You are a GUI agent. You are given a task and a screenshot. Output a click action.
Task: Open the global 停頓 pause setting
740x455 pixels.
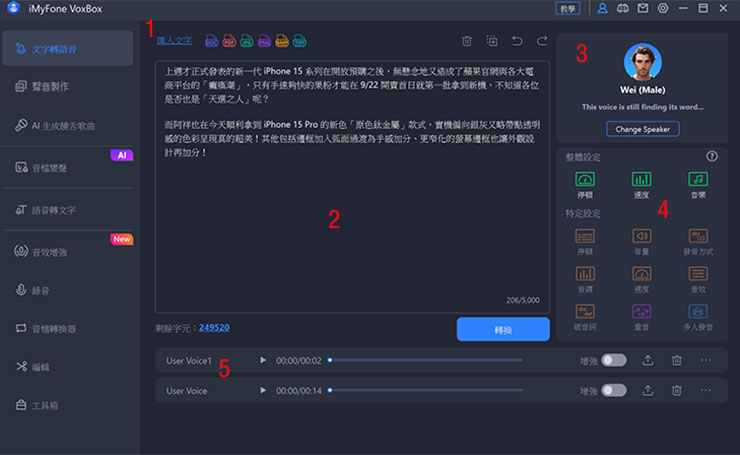585,185
